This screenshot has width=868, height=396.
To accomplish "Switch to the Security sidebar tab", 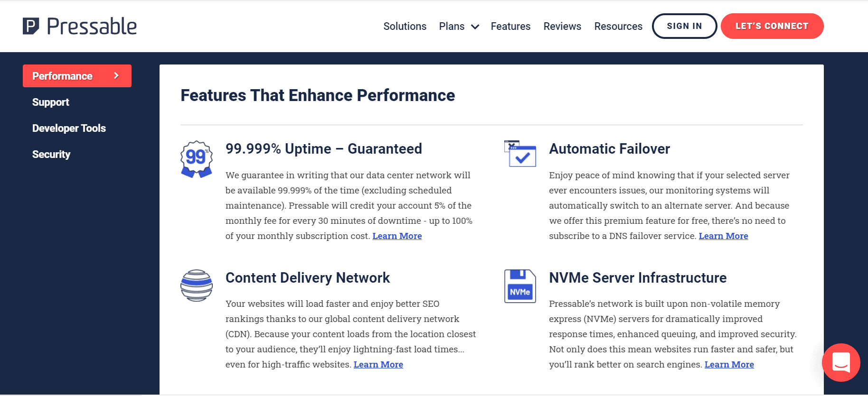I will [x=51, y=154].
